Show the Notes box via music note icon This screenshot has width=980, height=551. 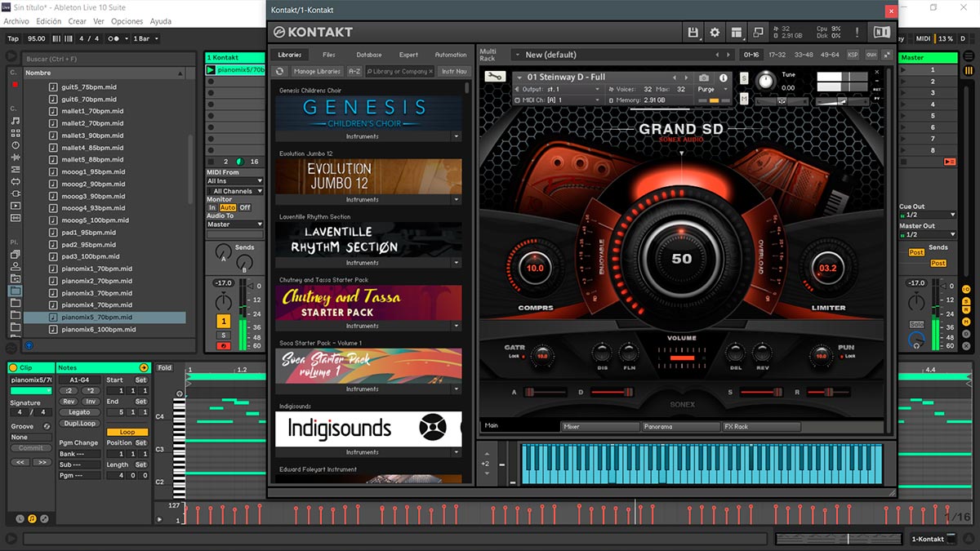(x=32, y=518)
